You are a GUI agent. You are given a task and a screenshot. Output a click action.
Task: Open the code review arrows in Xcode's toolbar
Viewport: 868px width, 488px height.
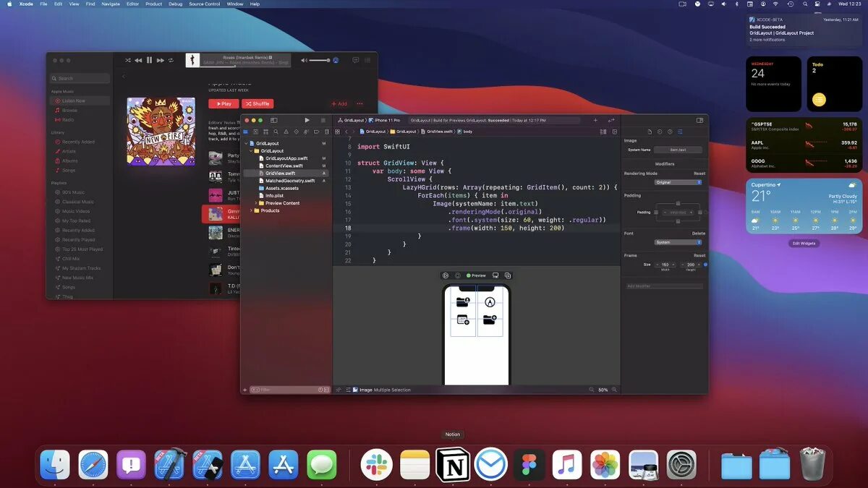(x=611, y=120)
